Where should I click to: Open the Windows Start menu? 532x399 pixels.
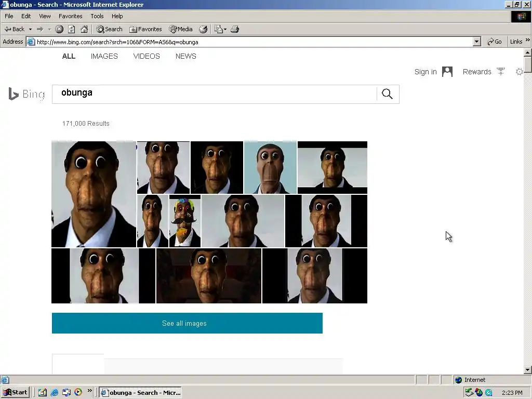pyautogui.click(x=15, y=393)
